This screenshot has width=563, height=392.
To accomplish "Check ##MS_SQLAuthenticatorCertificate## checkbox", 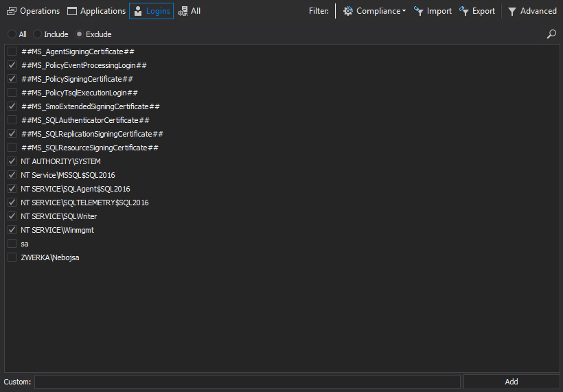I will tap(12, 120).
